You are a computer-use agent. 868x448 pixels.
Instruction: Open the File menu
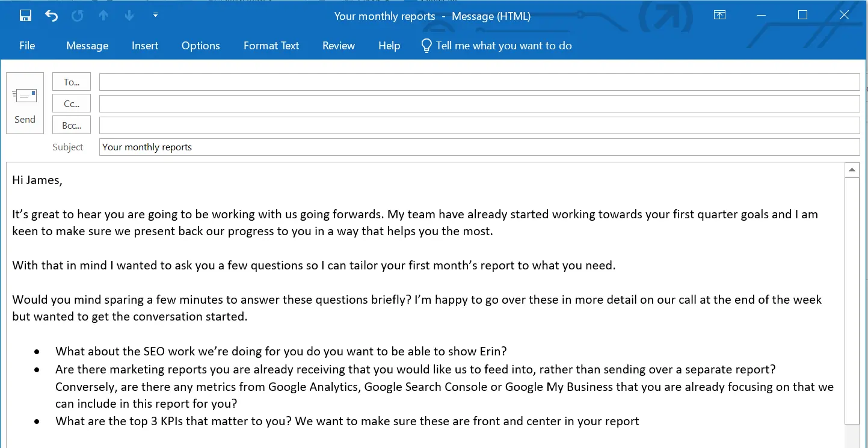(26, 45)
